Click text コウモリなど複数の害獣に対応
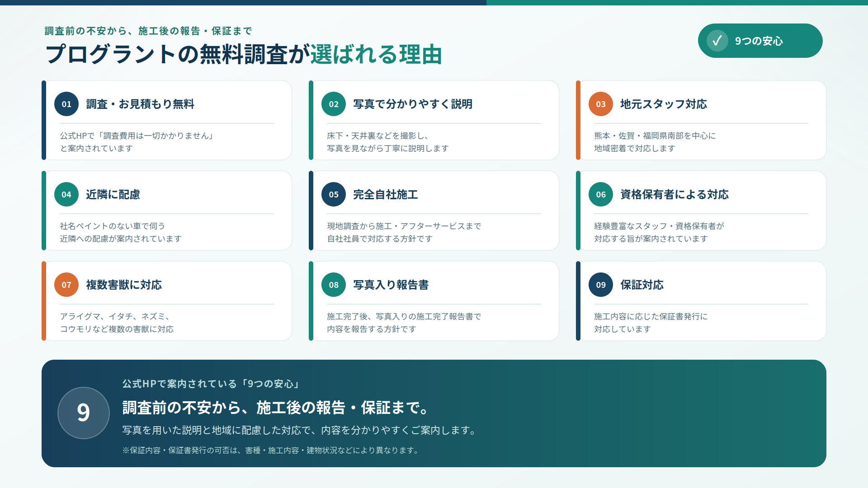 (117, 329)
